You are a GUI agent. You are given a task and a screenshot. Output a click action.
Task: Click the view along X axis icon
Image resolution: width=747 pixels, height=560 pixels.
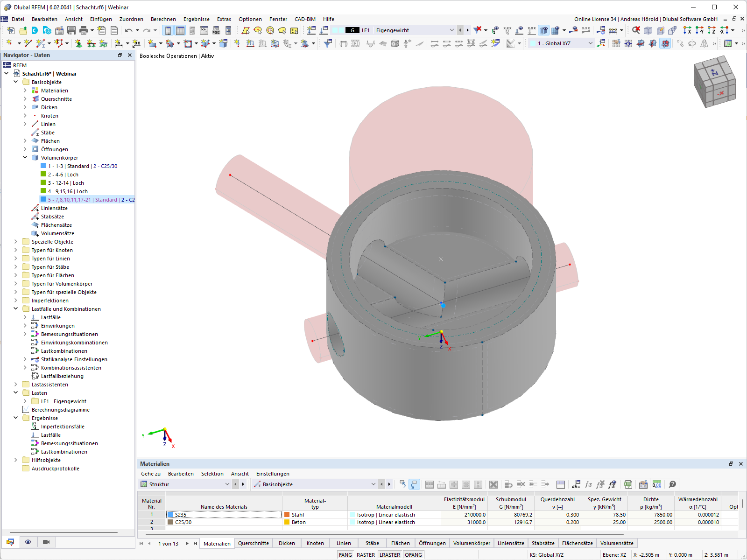coord(687,30)
